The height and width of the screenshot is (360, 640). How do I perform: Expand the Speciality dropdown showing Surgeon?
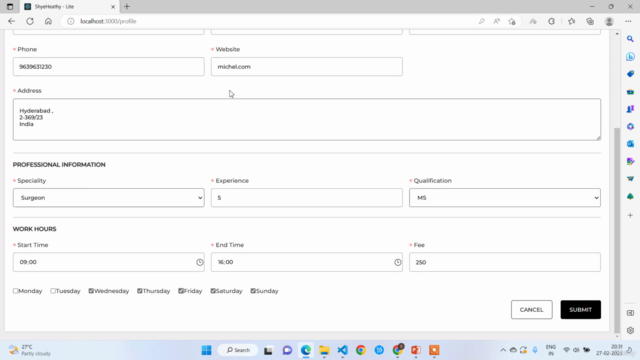point(109,198)
